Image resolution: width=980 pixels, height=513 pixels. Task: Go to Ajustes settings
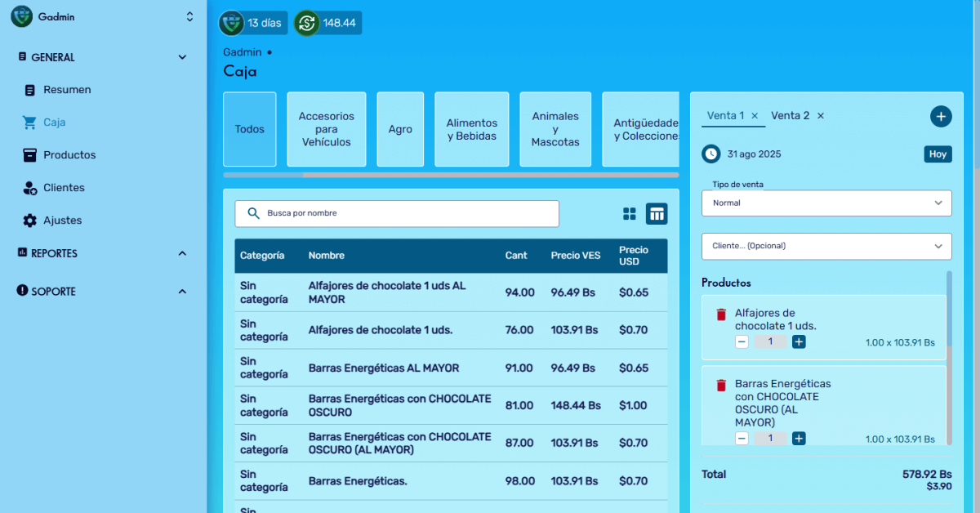(62, 221)
